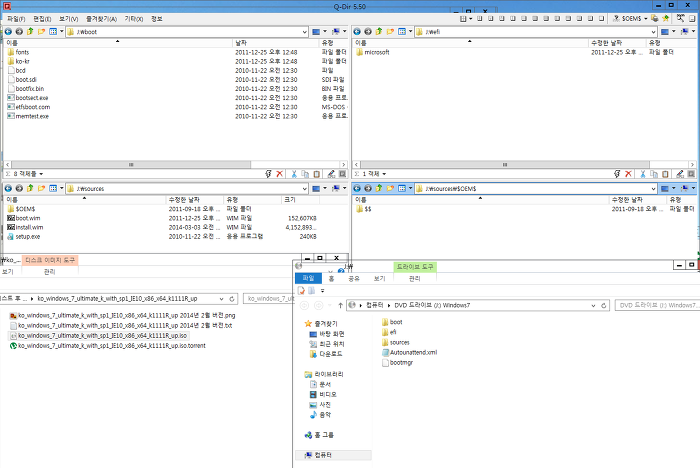Go up one level in J:\efi pane
Screen dimensions: 700x468
point(379,32)
